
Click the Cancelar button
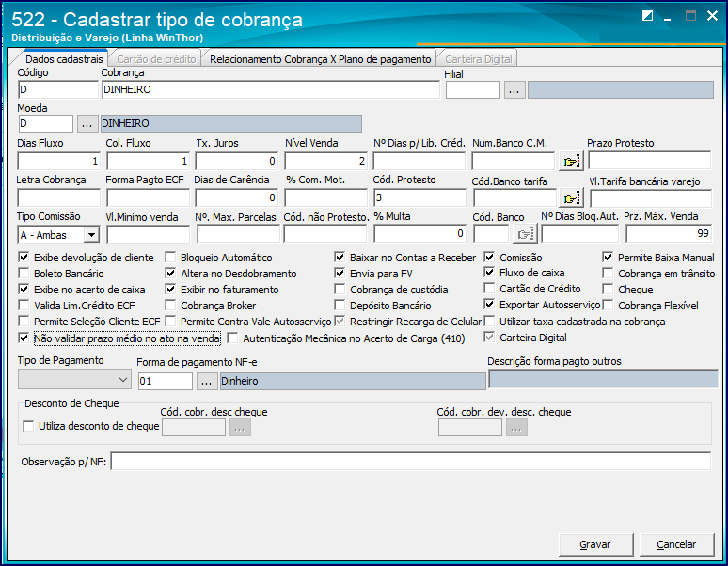(676, 544)
